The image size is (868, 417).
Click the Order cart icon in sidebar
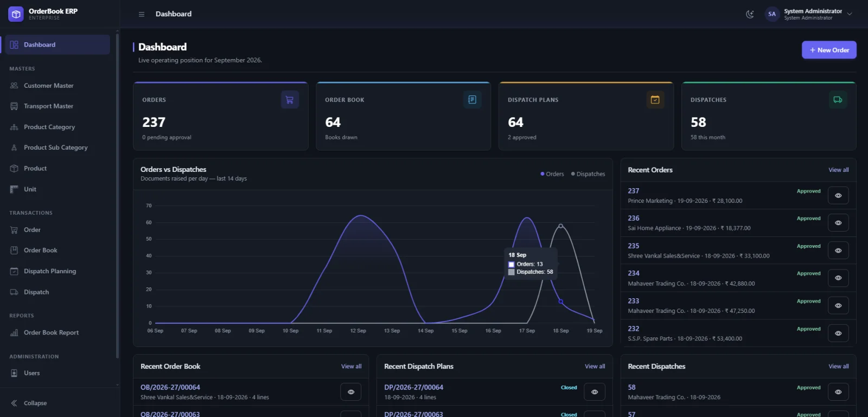[x=14, y=230]
